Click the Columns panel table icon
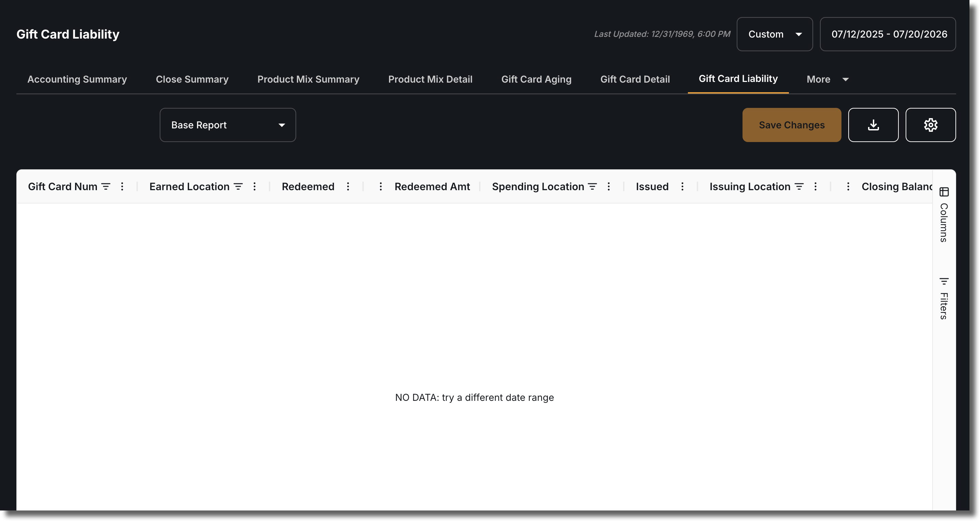Screen dimensions: 980x521 click(944, 192)
